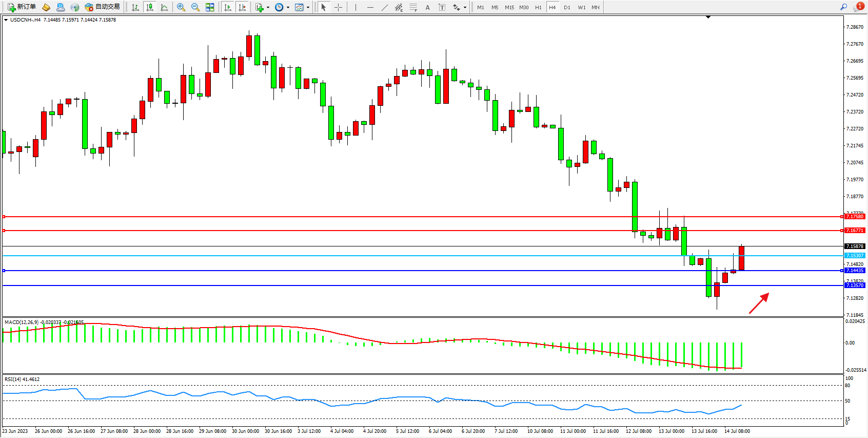Draw a trendline with the diagonal line tool

[384, 7]
